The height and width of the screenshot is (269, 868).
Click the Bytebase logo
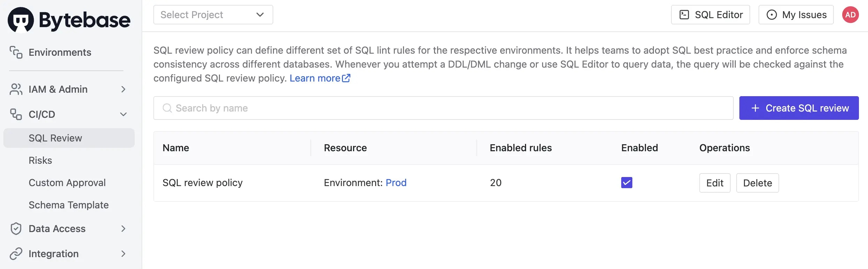tap(69, 20)
